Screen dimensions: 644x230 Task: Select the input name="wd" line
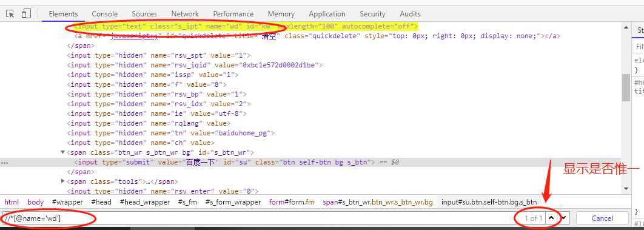tap(246, 26)
